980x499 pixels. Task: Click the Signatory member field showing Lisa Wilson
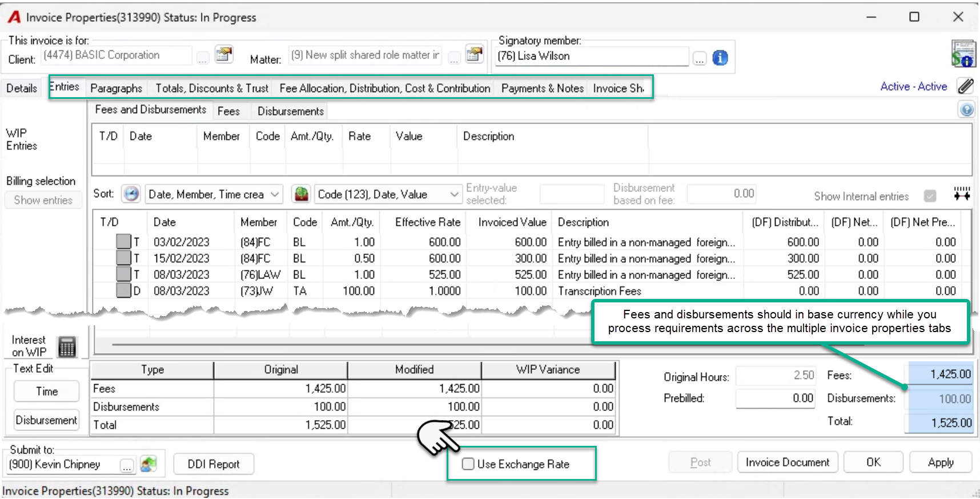[x=592, y=56]
